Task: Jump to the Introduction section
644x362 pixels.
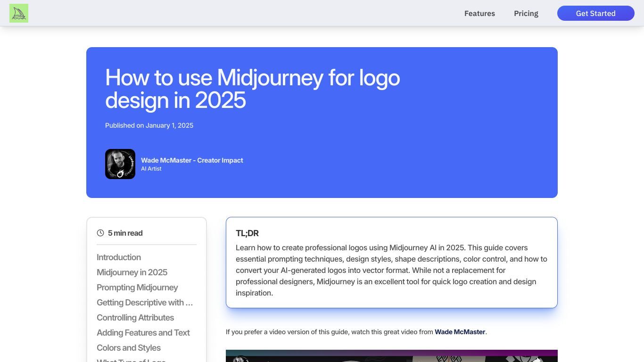Action: 119,257
